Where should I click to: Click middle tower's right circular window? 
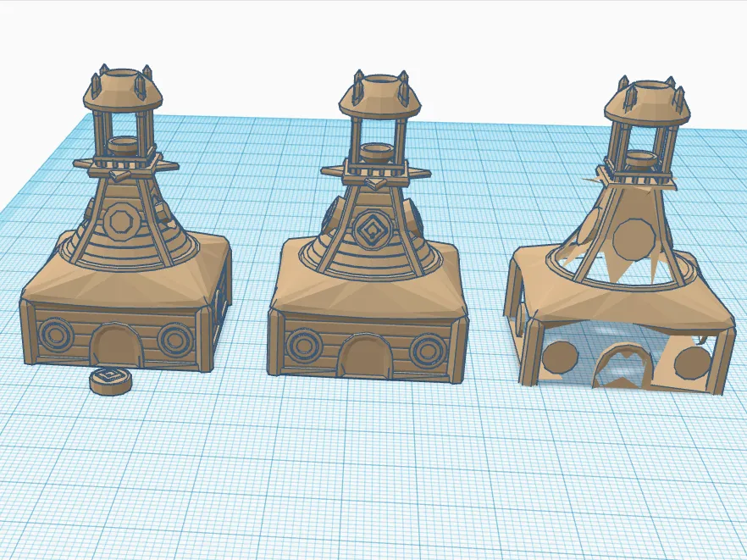425,349
